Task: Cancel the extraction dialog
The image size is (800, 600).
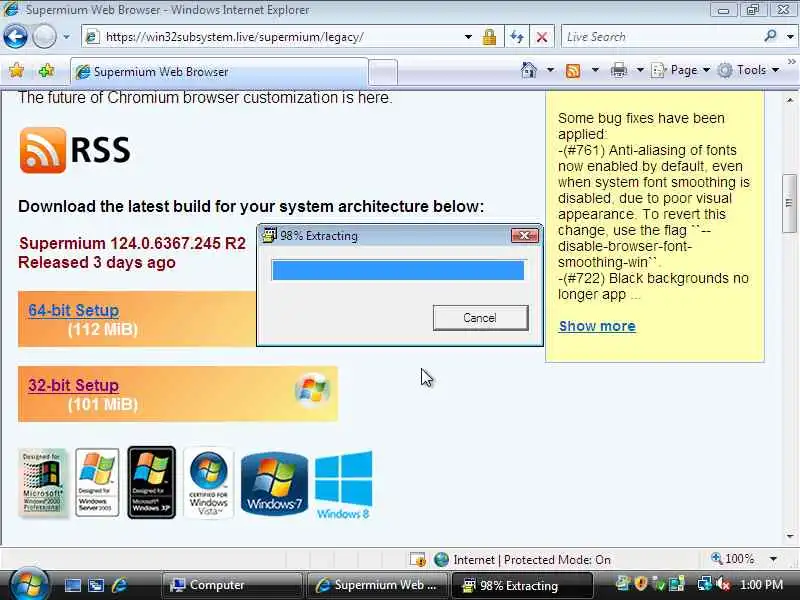Action: [x=480, y=318]
